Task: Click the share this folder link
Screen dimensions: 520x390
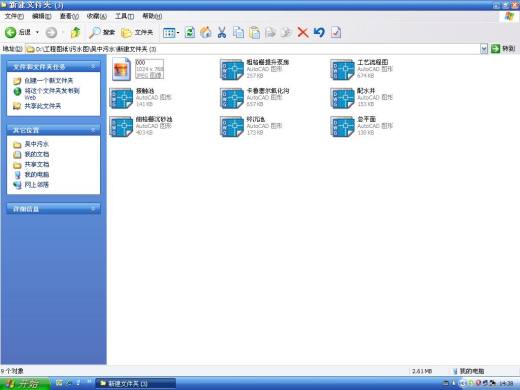Action: point(43,106)
